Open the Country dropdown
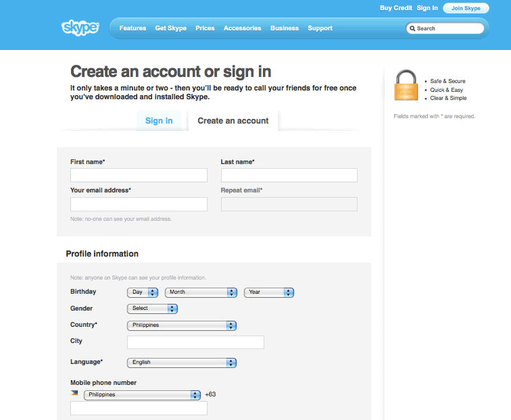The width and height of the screenshot is (511, 420). click(182, 325)
